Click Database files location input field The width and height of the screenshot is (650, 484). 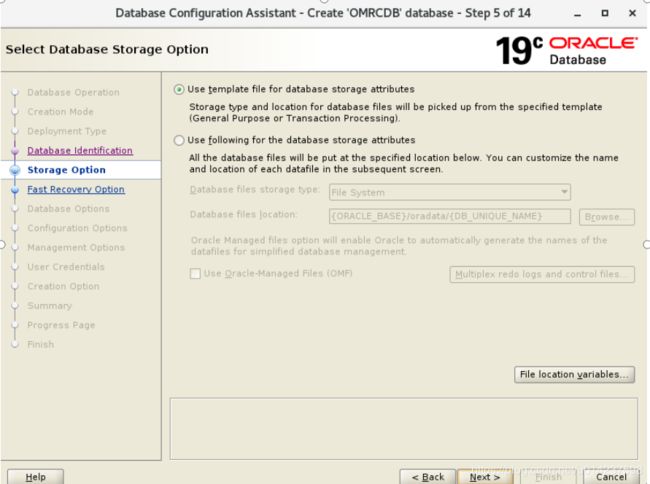(449, 216)
